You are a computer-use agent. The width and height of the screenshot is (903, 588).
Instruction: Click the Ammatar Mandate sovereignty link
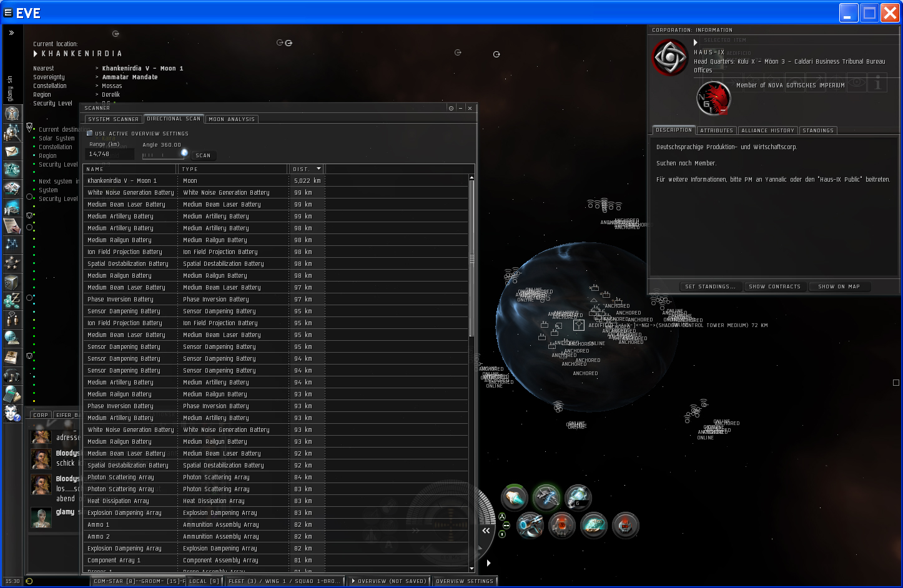[130, 77]
